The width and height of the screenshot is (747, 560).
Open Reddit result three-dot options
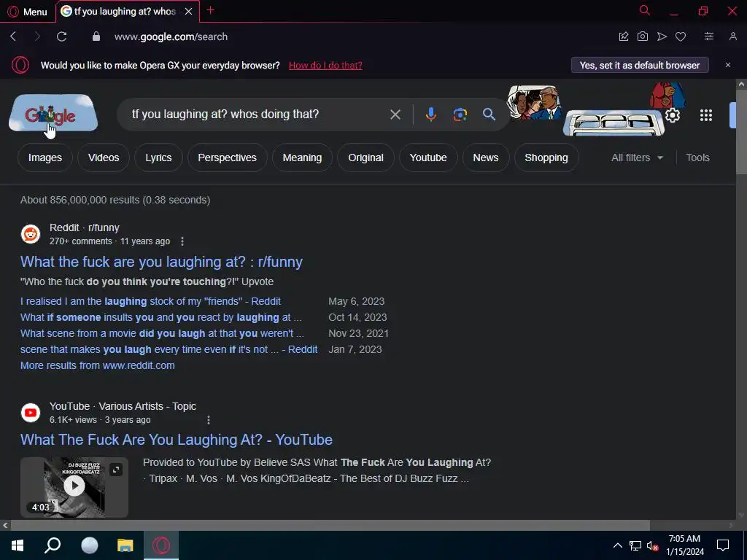click(182, 241)
